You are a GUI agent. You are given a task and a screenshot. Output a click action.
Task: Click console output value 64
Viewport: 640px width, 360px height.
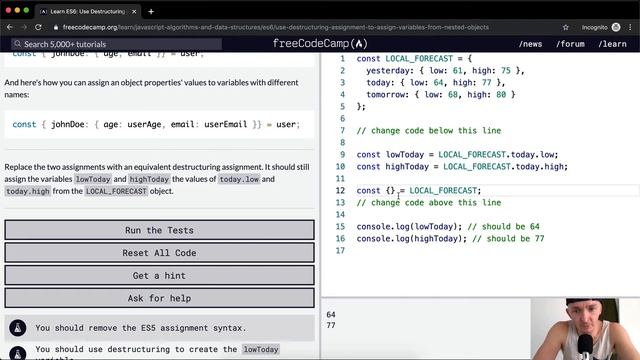(x=331, y=315)
